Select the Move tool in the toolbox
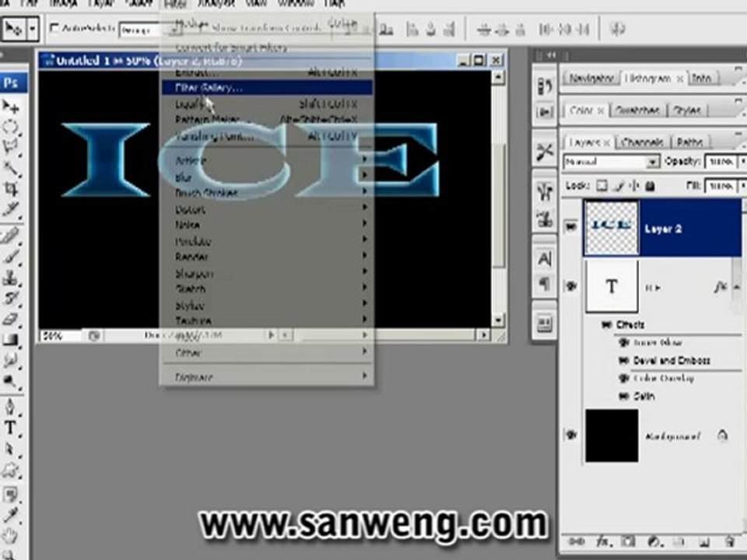The height and width of the screenshot is (560, 747). click(10, 107)
